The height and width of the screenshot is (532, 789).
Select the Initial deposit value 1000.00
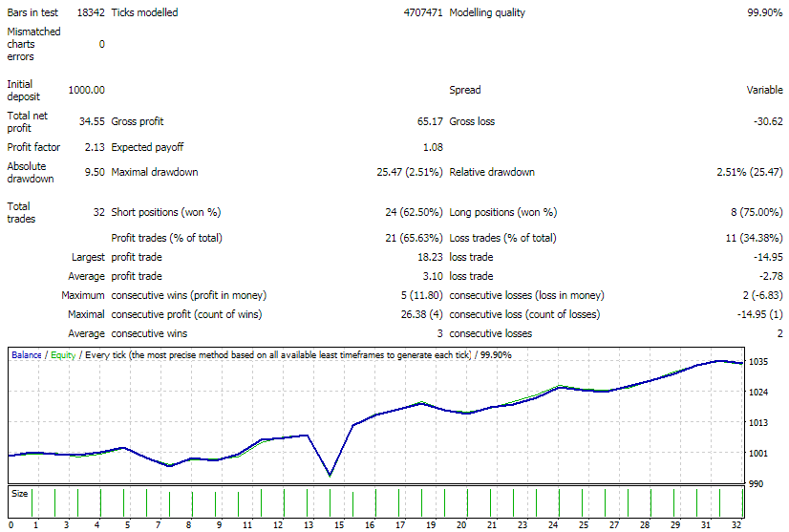click(87, 90)
